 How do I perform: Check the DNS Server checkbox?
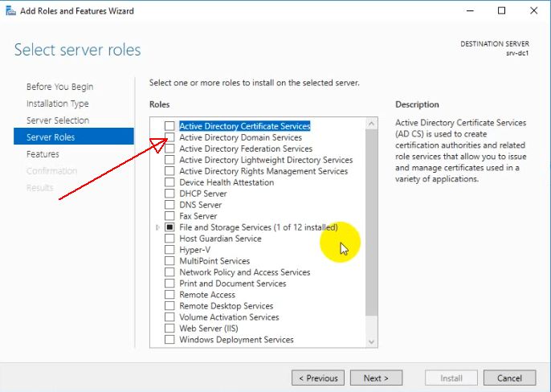pyautogui.click(x=169, y=205)
